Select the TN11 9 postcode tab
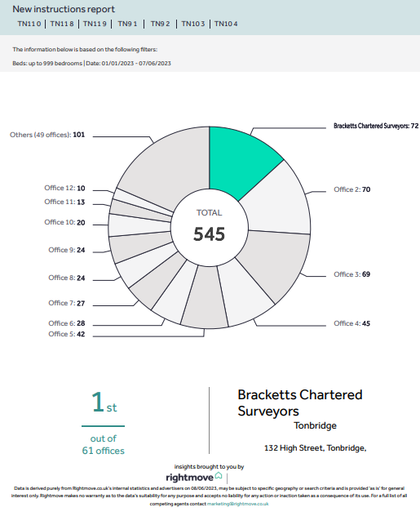 (95, 24)
